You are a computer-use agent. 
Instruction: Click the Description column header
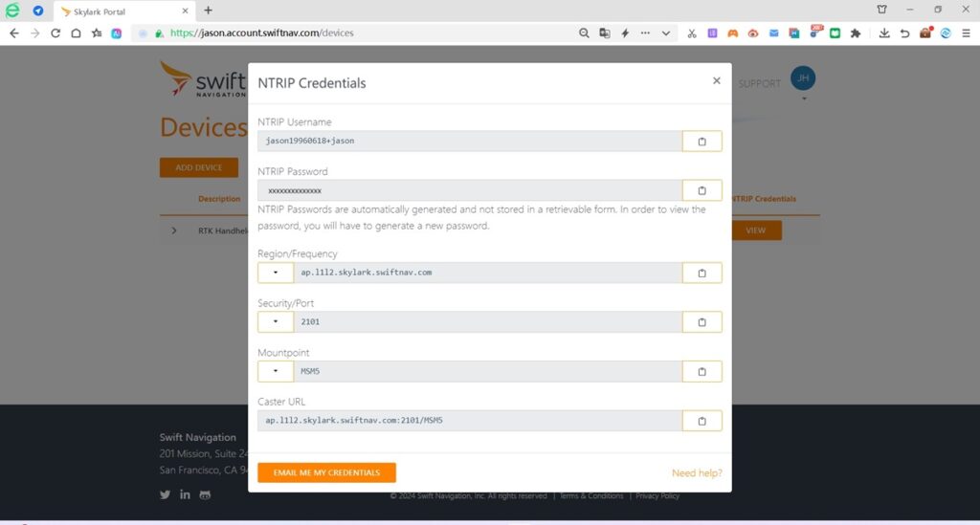click(219, 199)
